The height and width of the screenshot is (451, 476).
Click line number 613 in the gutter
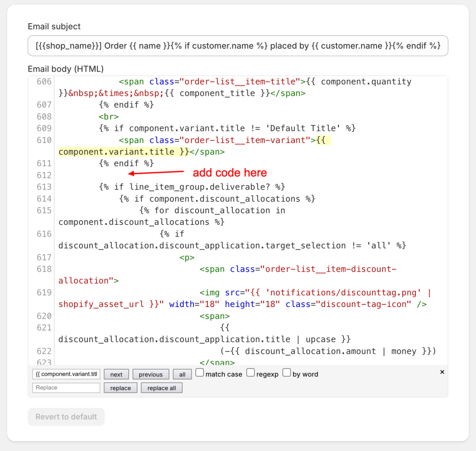coord(44,187)
